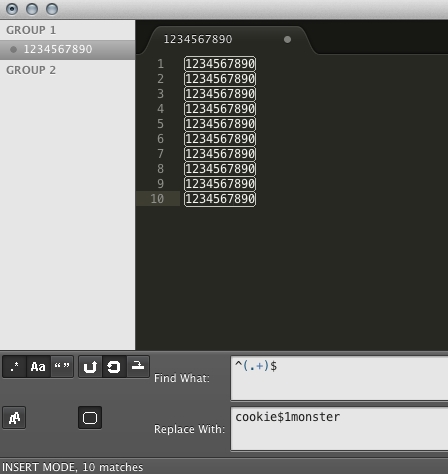
Task: Click the highlighted match on line 3
Action: coord(220,94)
